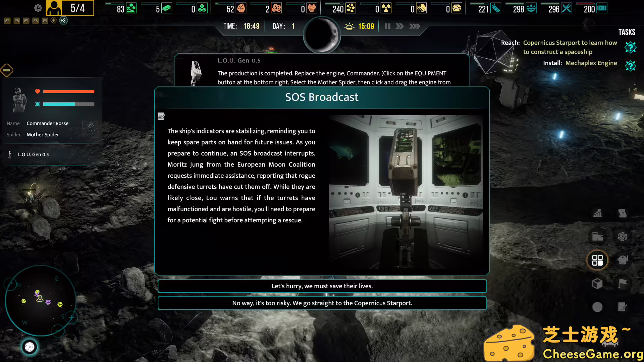
Task: Open help for Copernicus Starport task
Action: pos(630,47)
